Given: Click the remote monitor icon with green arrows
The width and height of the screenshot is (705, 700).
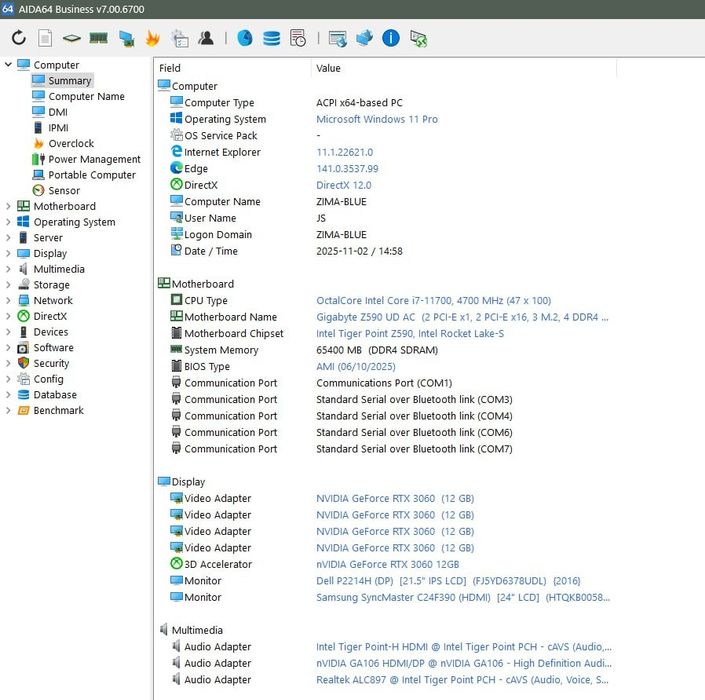Looking at the screenshot, I should point(419,39).
